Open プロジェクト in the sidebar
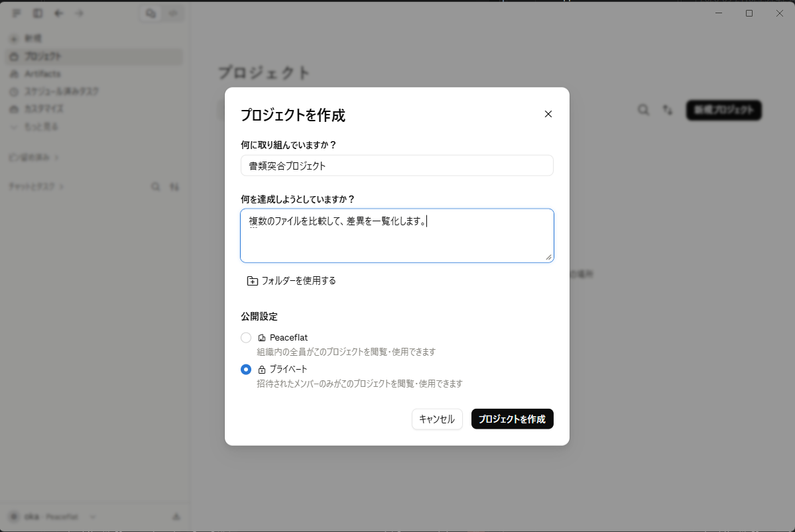The image size is (795, 532). 95,56
